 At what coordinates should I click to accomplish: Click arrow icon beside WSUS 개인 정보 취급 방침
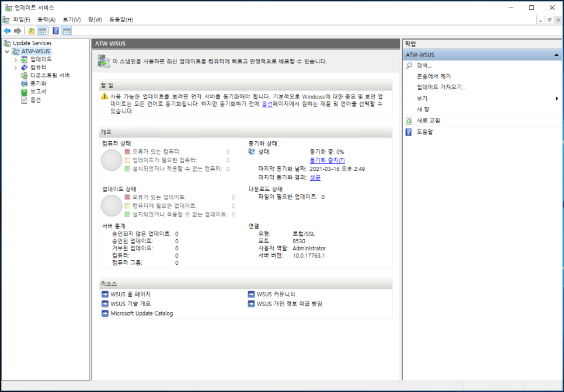coord(251,303)
